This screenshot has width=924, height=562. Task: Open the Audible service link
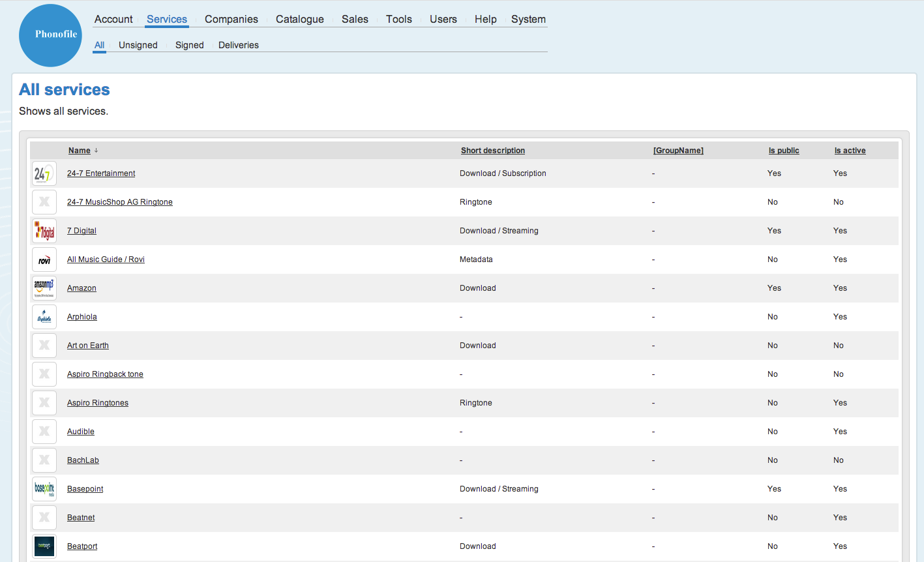click(81, 432)
